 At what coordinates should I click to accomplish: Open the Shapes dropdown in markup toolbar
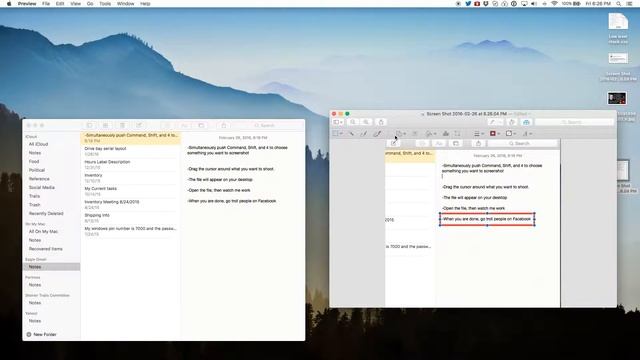pyautogui.click(x=400, y=133)
